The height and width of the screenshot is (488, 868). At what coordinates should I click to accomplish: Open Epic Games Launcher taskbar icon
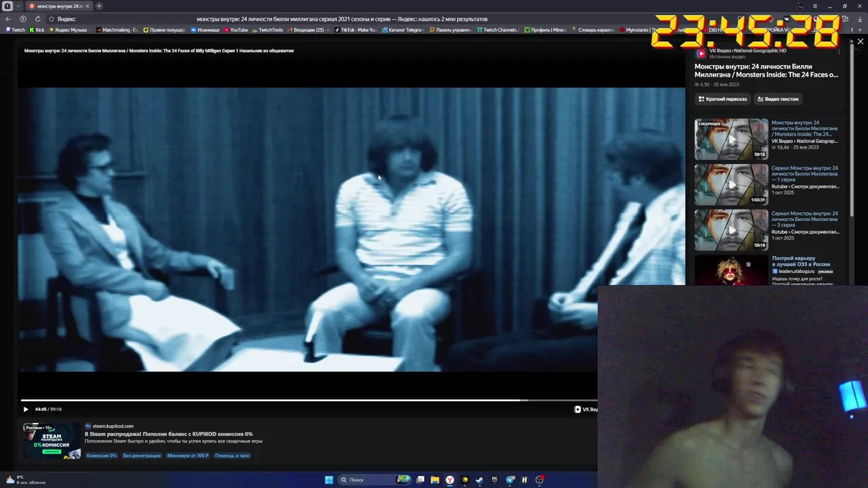point(494,480)
